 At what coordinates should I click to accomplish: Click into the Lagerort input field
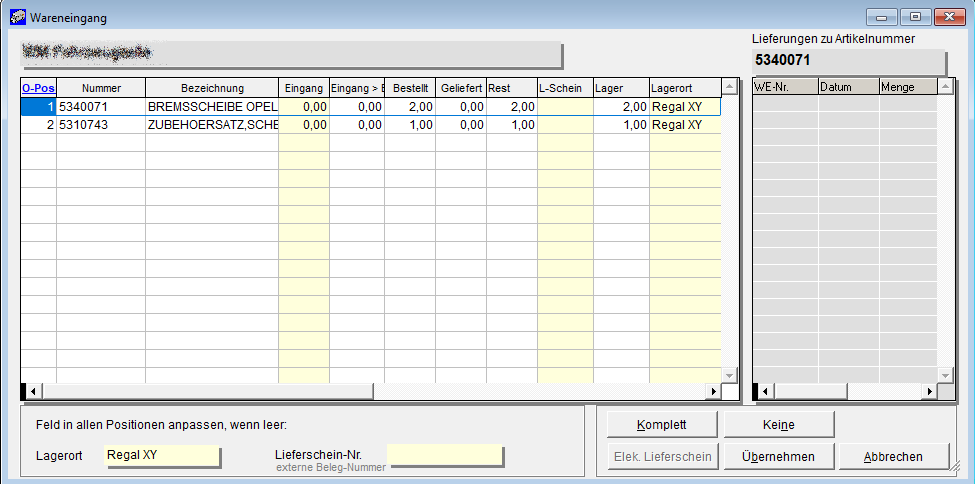161,456
